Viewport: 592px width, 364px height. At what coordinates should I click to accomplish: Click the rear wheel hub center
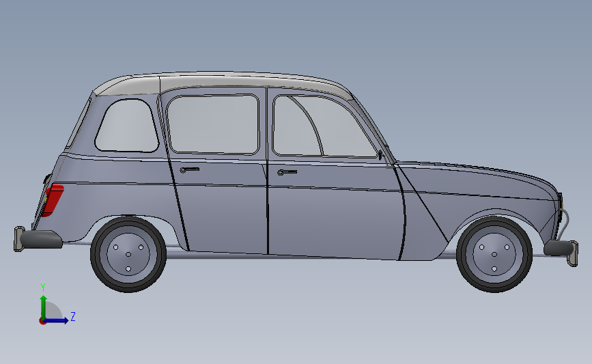(128, 255)
